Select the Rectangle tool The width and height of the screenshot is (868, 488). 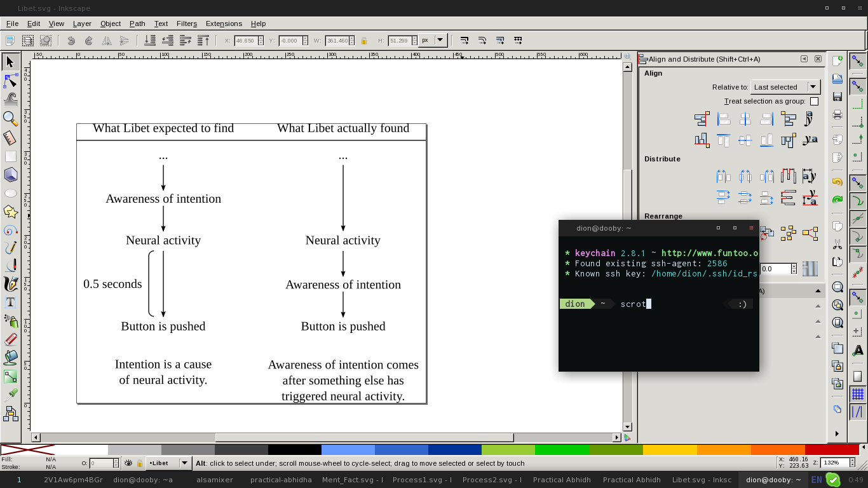pos(10,156)
